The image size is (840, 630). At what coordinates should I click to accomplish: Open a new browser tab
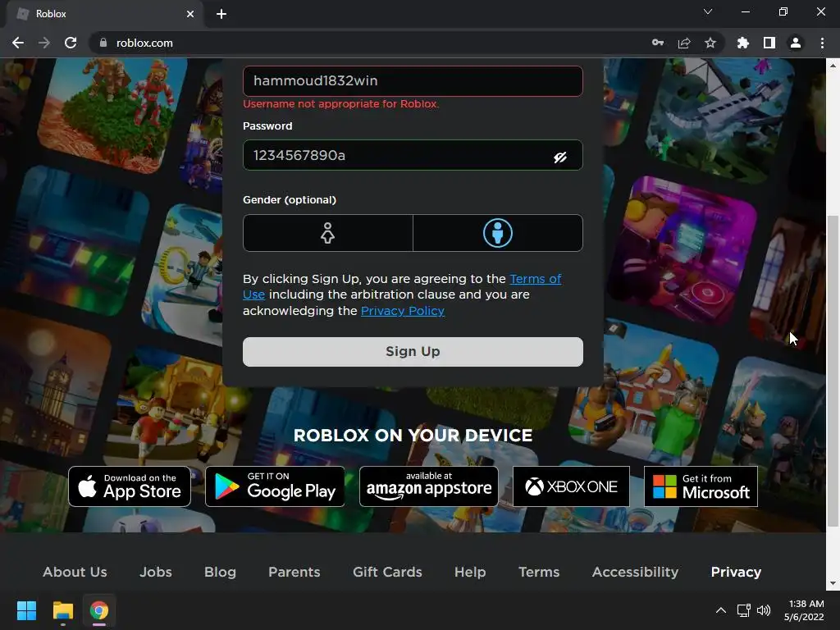tap(221, 14)
